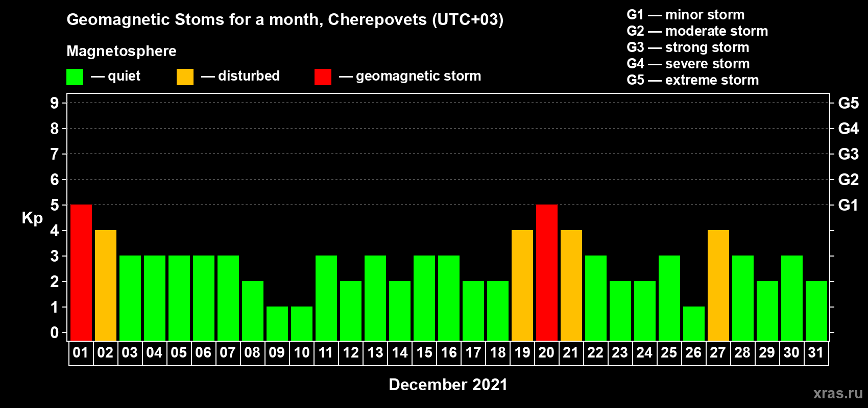
Task: Select the red storm bar for day 20
Action: click(x=547, y=273)
